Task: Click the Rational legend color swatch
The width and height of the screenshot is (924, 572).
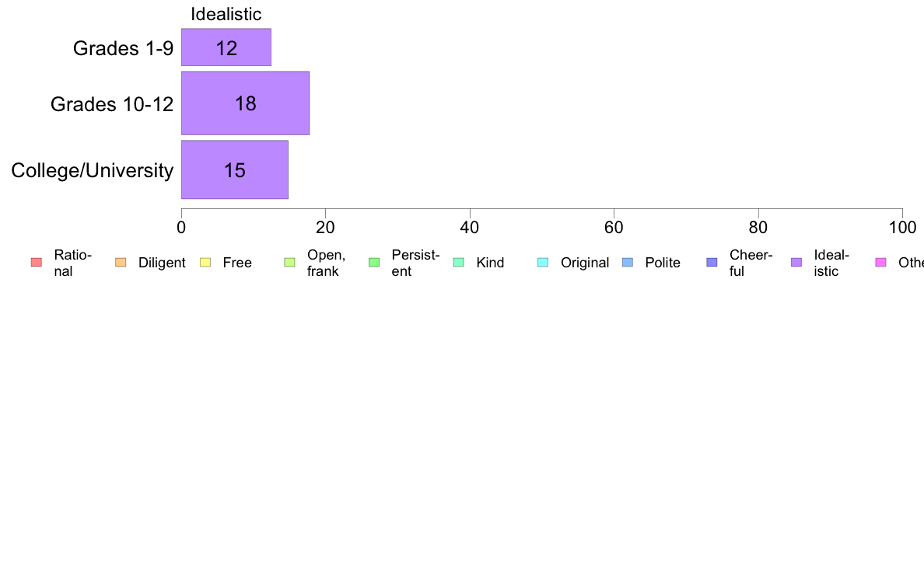Action: click(x=37, y=263)
